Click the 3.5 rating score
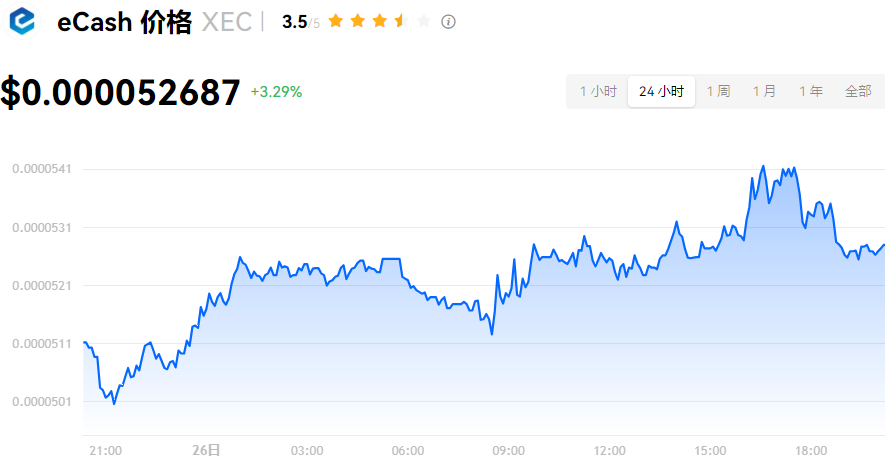 pyautogui.click(x=294, y=22)
